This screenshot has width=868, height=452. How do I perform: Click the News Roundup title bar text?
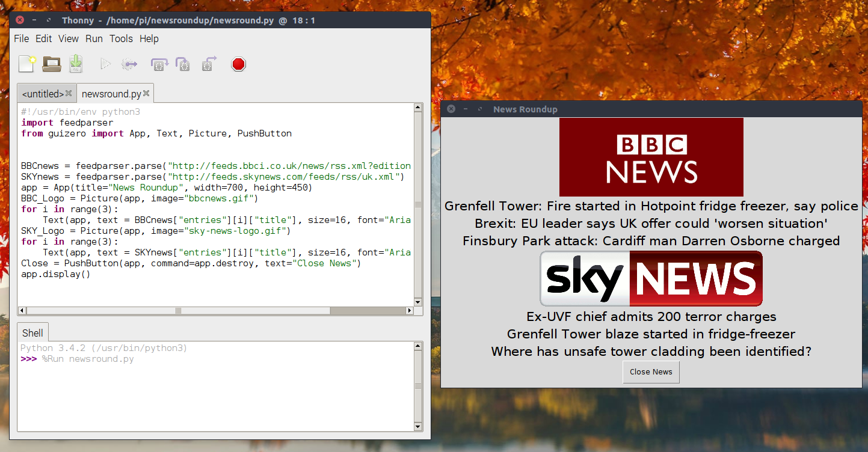[x=525, y=109]
